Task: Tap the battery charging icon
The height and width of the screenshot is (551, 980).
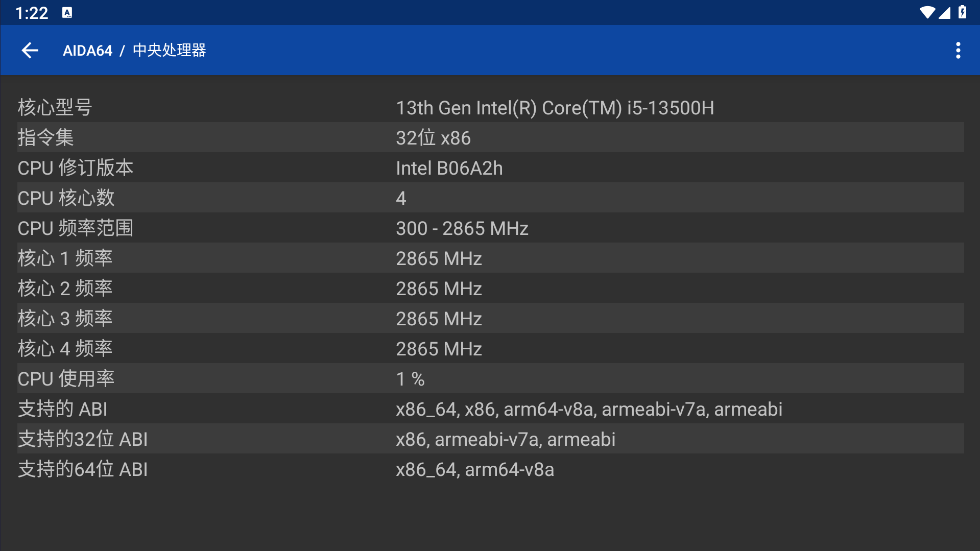Action: click(962, 12)
